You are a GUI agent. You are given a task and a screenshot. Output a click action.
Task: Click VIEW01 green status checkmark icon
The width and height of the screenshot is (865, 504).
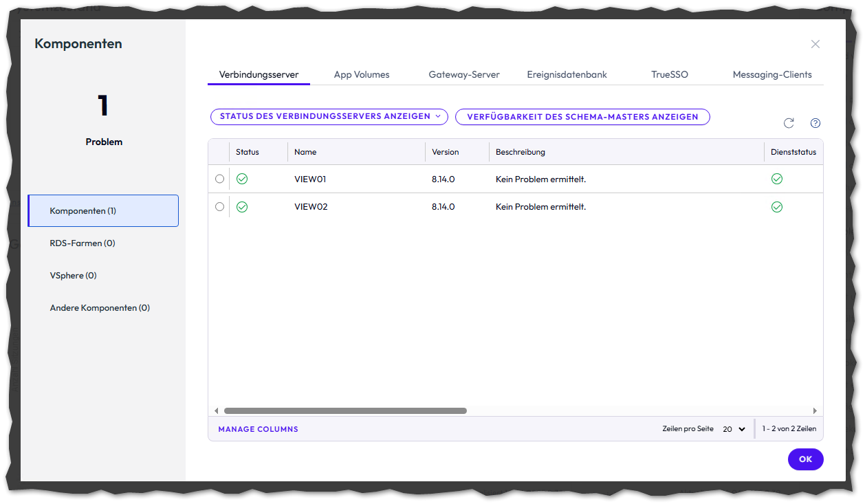click(x=242, y=179)
